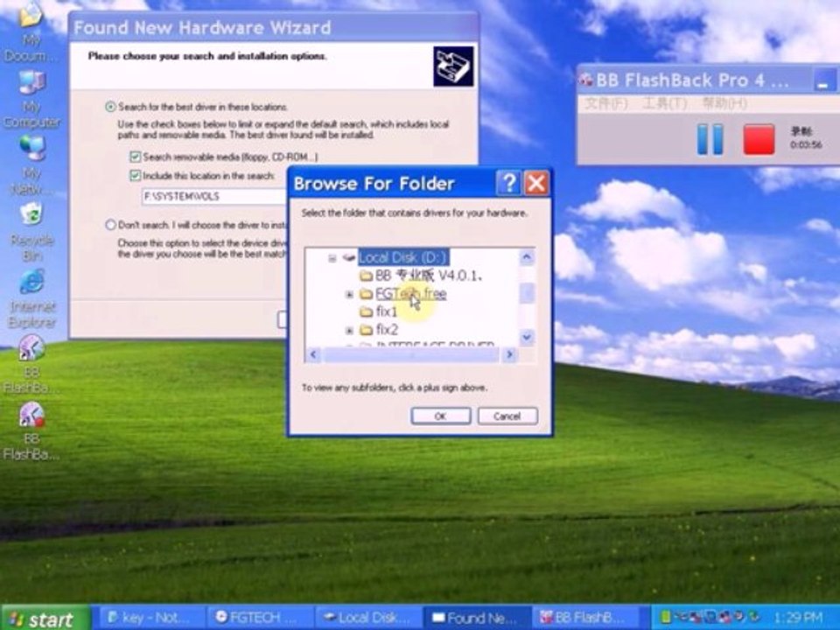Screen dimensions: 840x630
Task: Select the 'BB 专业版 V4.0.1' folder
Action: pos(429,276)
